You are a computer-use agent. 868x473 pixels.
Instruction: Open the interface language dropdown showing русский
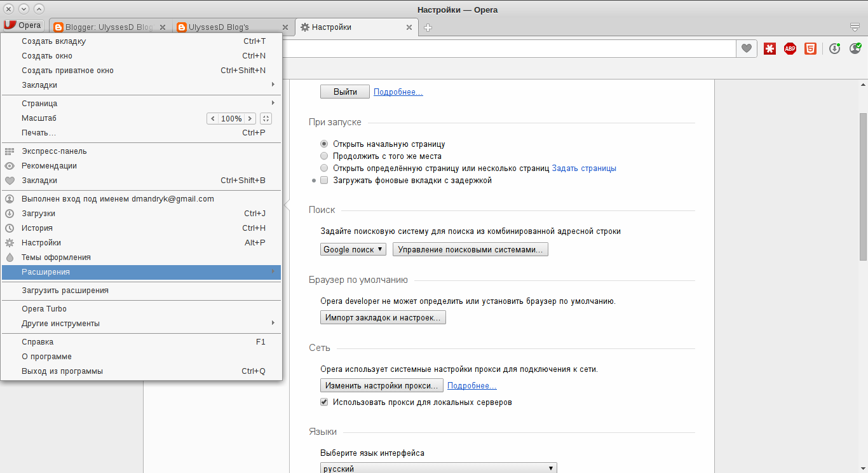(438, 467)
